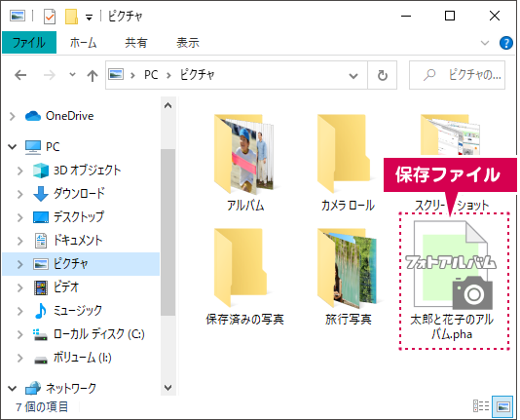Image resolution: width=520 pixels, height=420 pixels.
Task: Select the 太郎と花子のアルバム.pha file
Action: point(452,282)
